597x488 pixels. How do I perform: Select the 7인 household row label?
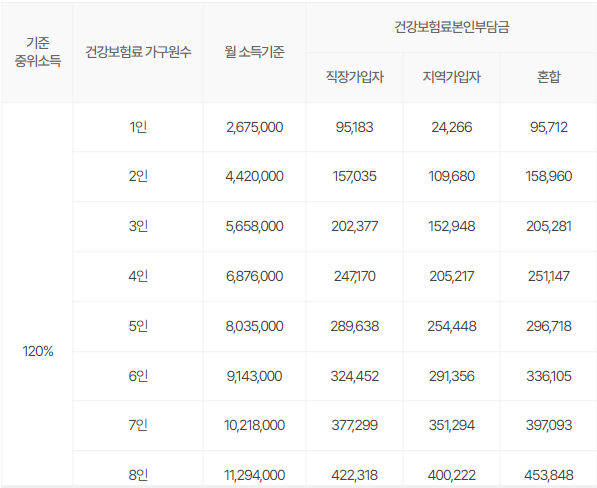coord(138,425)
